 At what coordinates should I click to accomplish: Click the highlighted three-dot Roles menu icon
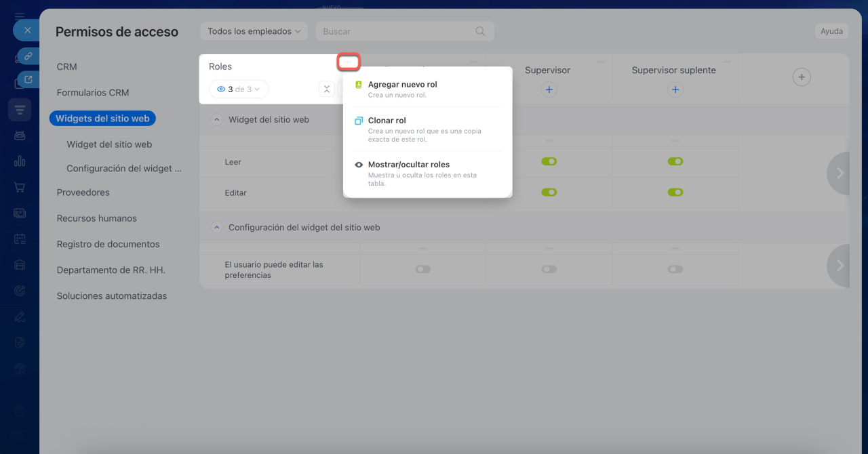[349, 62]
